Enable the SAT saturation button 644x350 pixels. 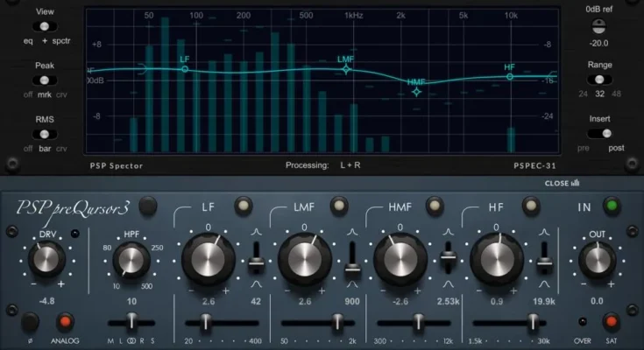click(x=611, y=320)
